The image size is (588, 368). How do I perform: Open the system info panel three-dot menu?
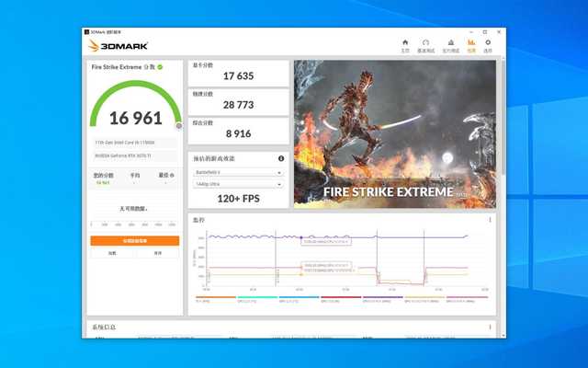tap(490, 328)
